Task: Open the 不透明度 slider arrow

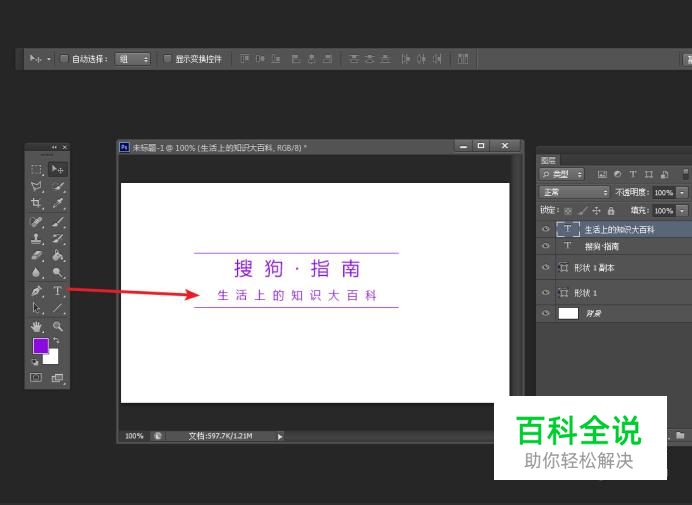Action: pos(682,192)
